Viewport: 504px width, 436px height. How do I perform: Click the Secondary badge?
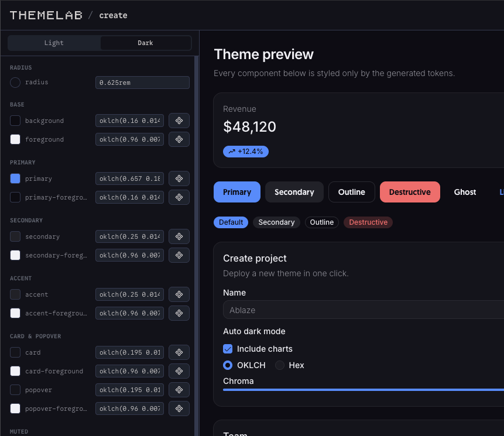point(276,222)
